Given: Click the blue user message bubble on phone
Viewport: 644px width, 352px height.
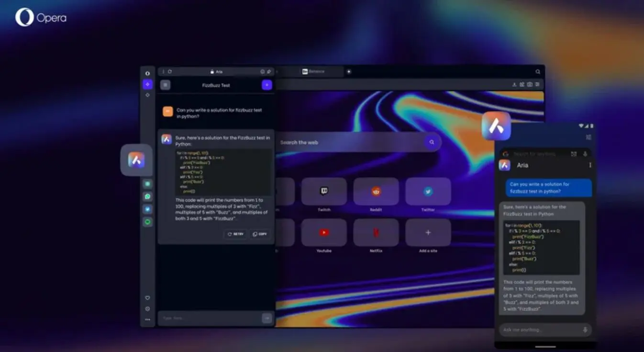Looking at the screenshot, I should click(548, 188).
